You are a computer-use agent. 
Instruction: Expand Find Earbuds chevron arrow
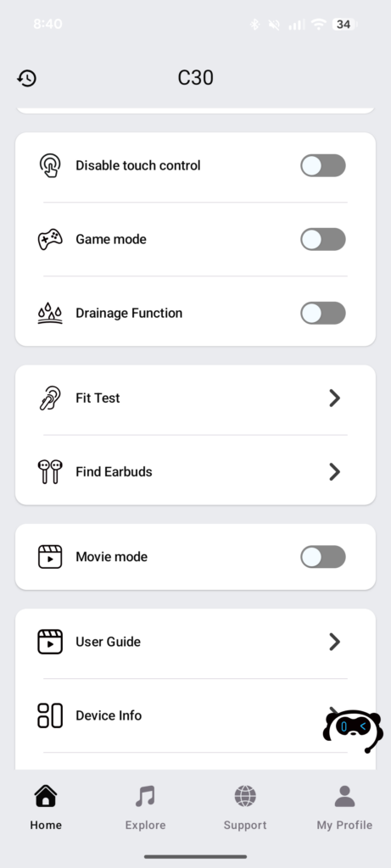(x=334, y=471)
